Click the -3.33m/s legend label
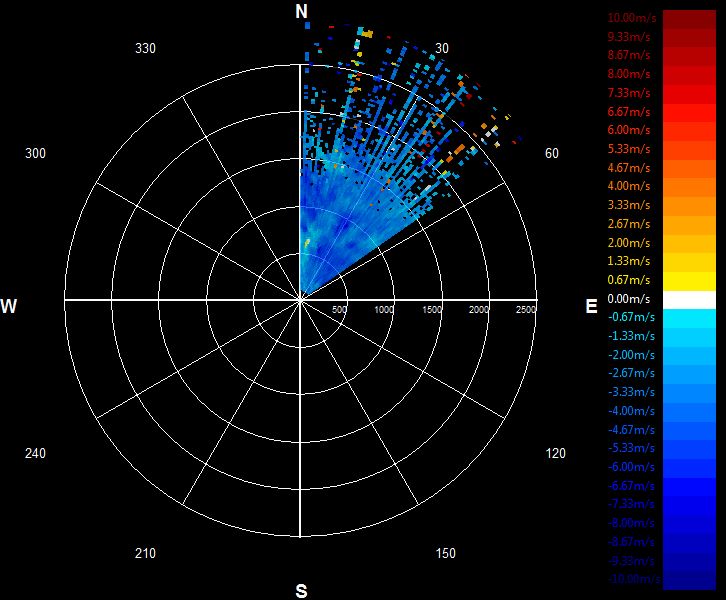Image resolution: width=726 pixels, height=600 pixels. point(631,392)
